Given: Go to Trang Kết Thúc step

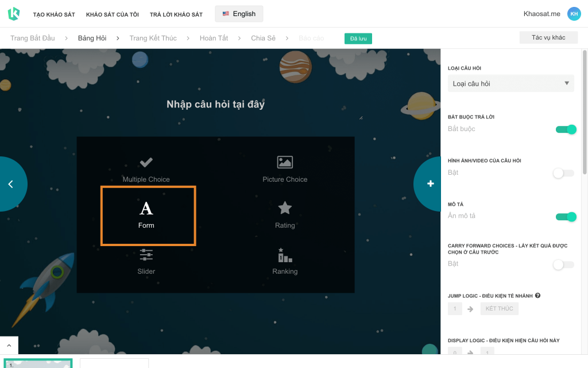Looking at the screenshot, I should [153, 38].
